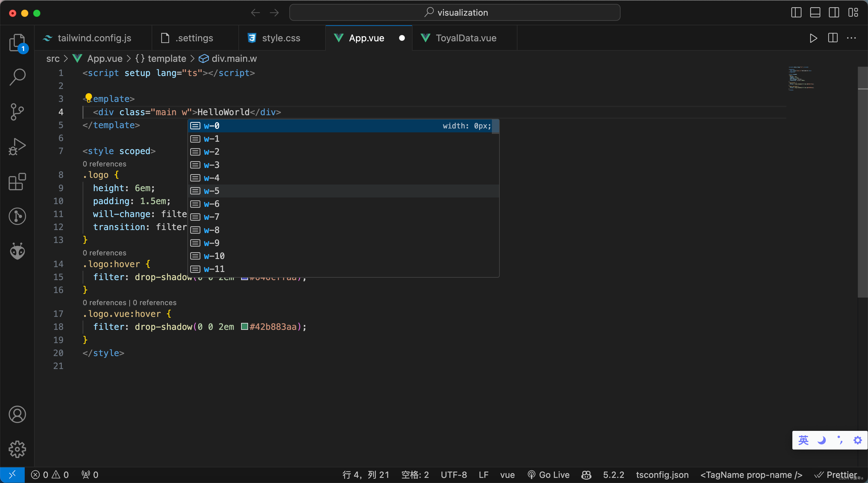Start server with Go Live
The width and height of the screenshot is (868, 483).
(549, 475)
